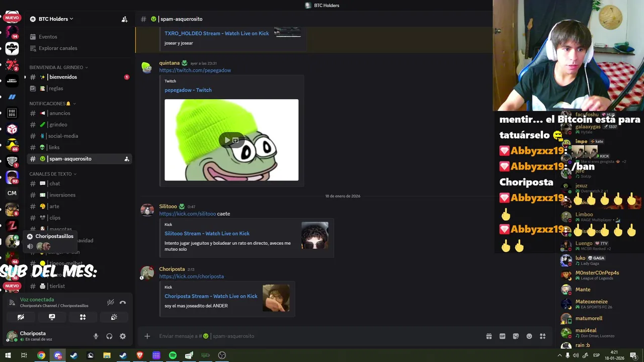Image resolution: width=644 pixels, height=362 pixels.
Task: Open Chrome from the taskbar
Action: pos(41,355)
